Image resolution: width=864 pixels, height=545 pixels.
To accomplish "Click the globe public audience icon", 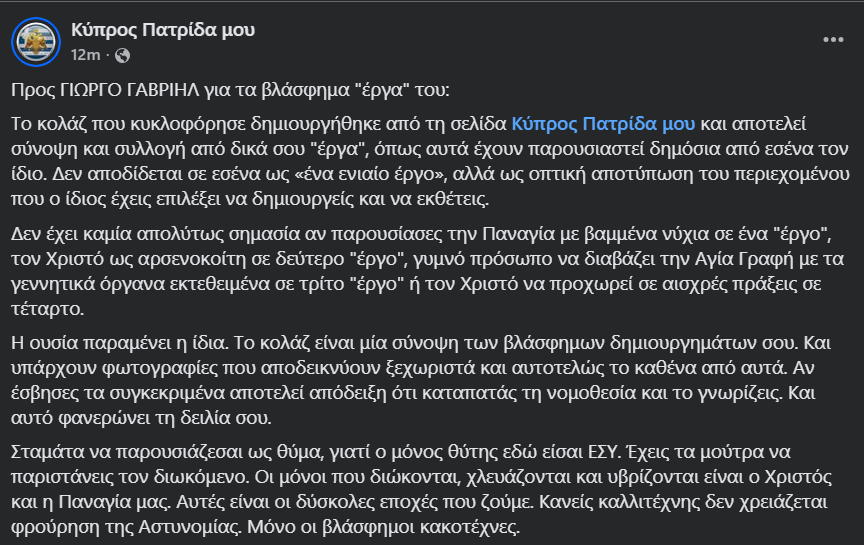I will coord(122,54).
